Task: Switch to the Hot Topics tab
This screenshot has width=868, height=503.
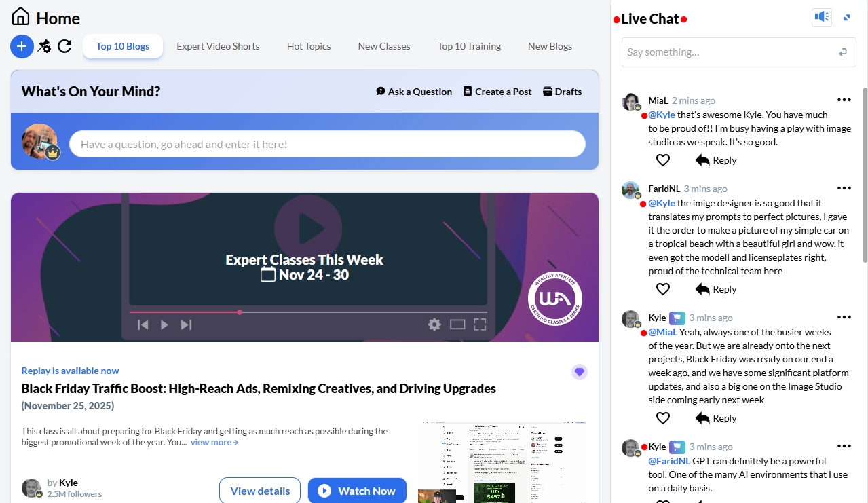Action: pyautogui.click(x=309, y=46)
